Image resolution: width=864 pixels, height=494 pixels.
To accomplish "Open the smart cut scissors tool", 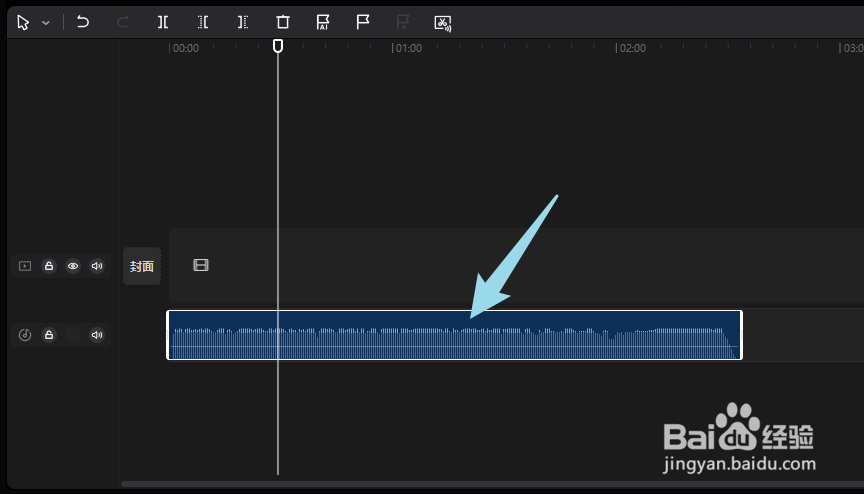I will point(442,23).
